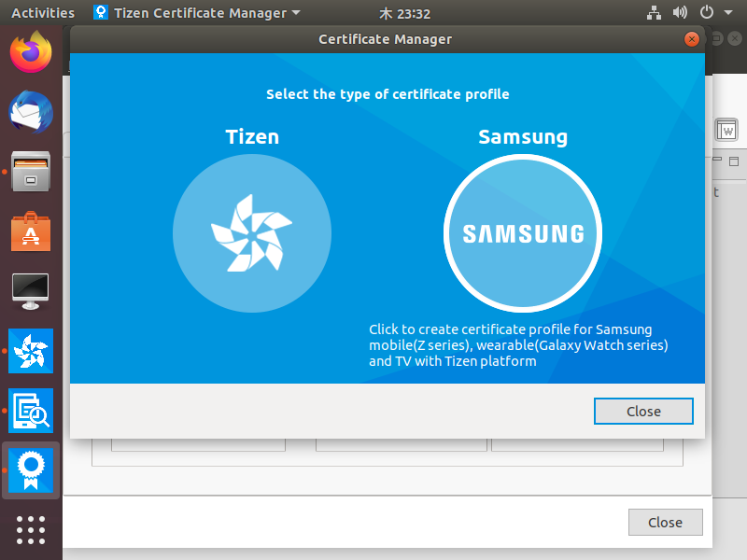This screenshot has width=747, height=560.
Task: Open Firefox from the dock
Action: (31, 52)
